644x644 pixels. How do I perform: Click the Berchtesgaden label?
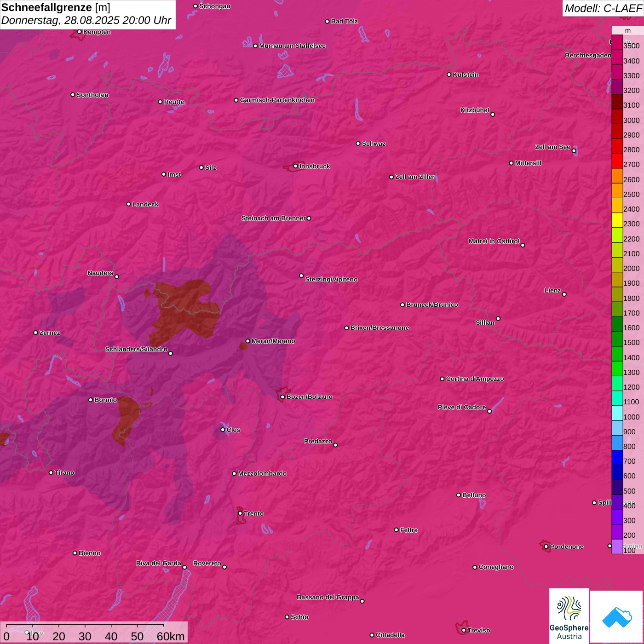[588, 55]
